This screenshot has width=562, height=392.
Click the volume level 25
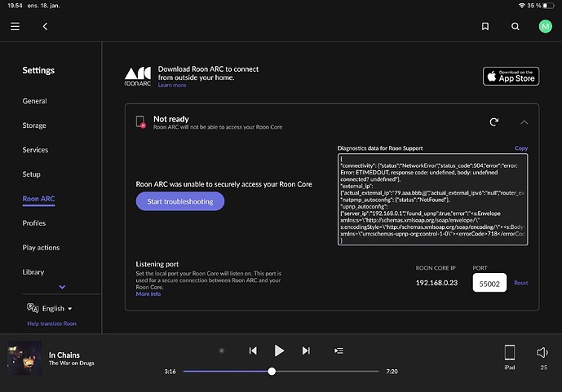click(x=543, y=368)
